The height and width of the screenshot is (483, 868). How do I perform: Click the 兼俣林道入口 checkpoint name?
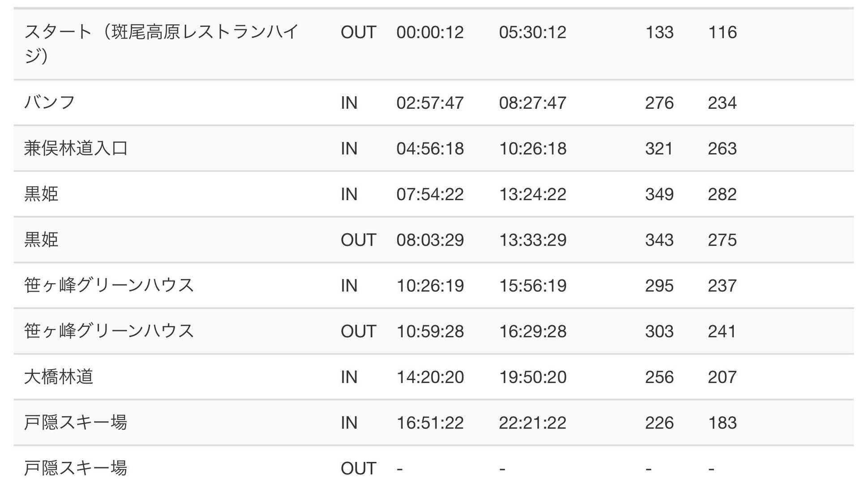[76, 149]
